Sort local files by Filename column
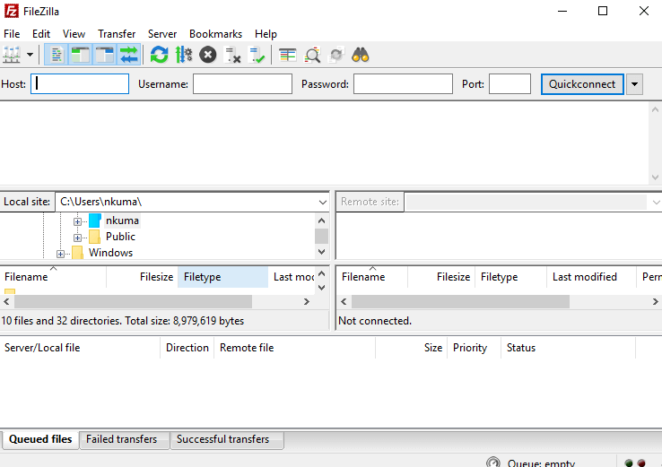This screenshot has width=662, height=467. [53, 277]
